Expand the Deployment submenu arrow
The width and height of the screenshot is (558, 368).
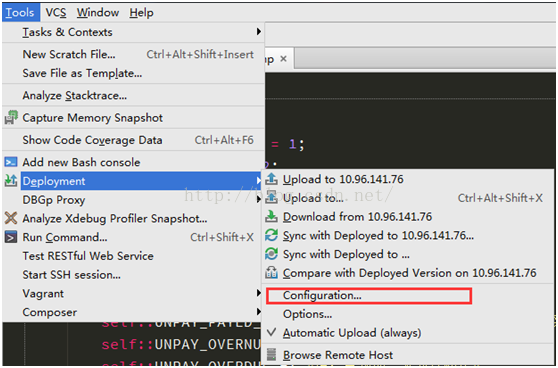click(259, 181)
